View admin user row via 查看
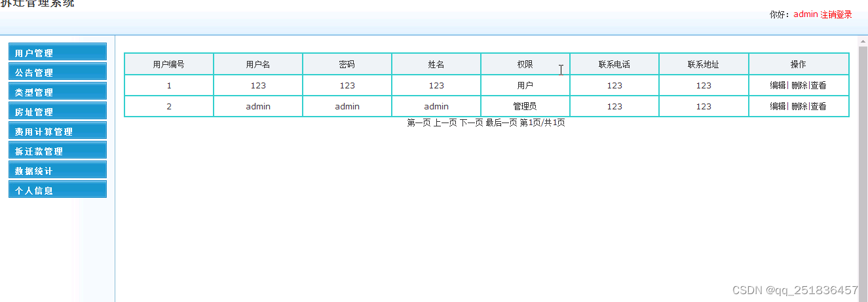The width and height of the screenshot is (868, 302). 818,106
